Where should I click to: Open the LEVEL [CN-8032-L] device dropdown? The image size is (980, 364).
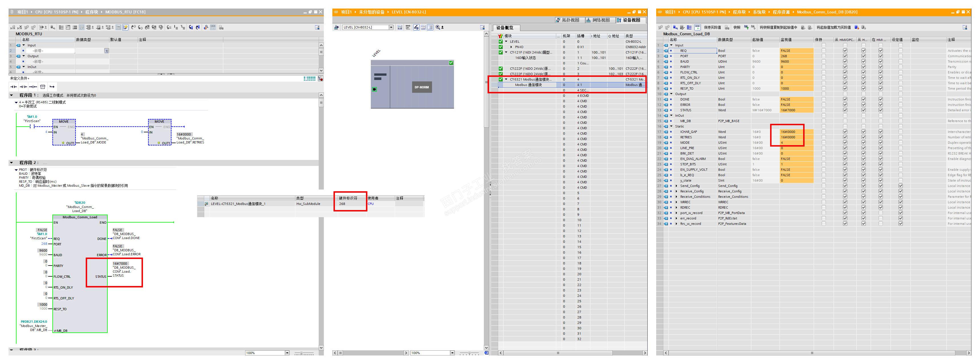[391, 27]
